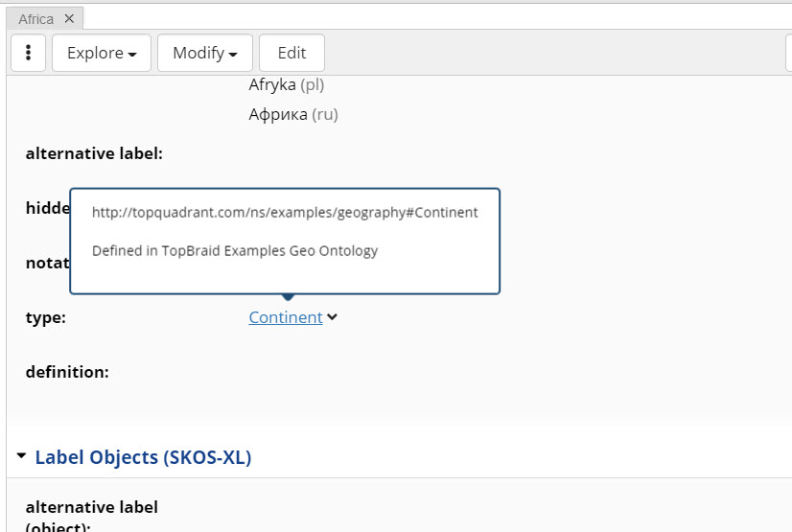Open the Modify dropdown menu
Screen dimensions: 792x532
tap(204, 53)
